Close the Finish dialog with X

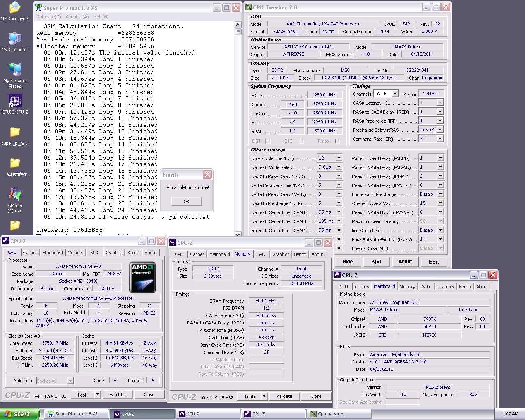click(207, 175)
